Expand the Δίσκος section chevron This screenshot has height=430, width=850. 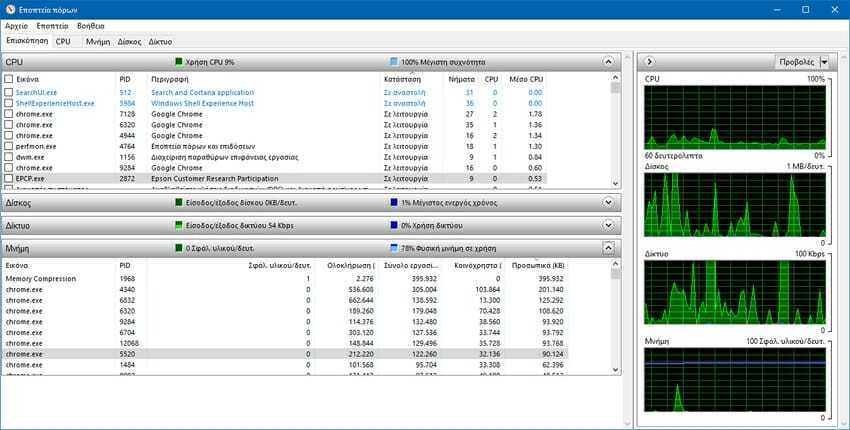coord(608,202)
